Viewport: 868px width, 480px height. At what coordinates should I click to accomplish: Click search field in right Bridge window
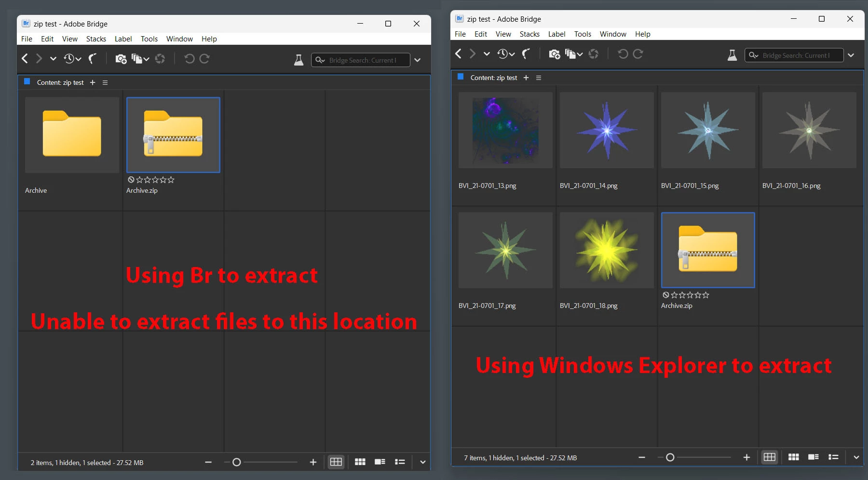[x=794, y=55]
